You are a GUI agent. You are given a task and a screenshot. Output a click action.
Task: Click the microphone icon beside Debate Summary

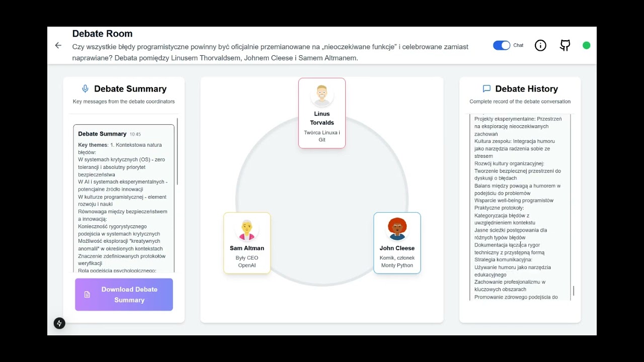[x=85, y=88]
